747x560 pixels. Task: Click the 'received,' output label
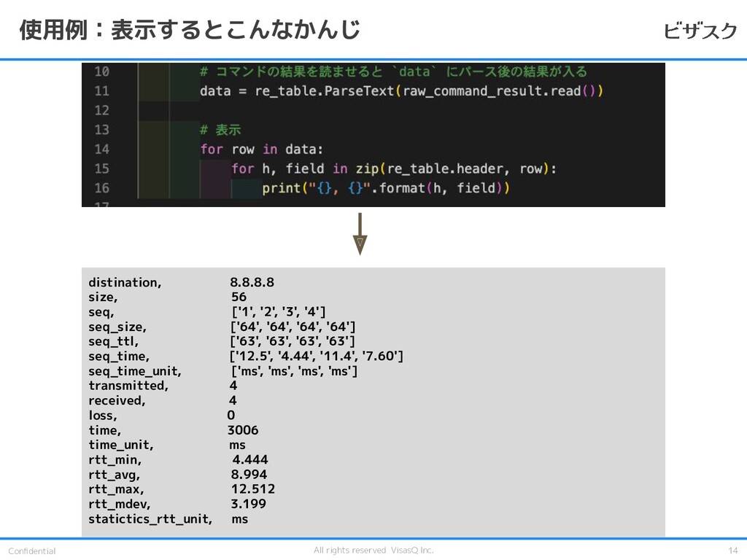pyautogui.click(x=117, y=400)
